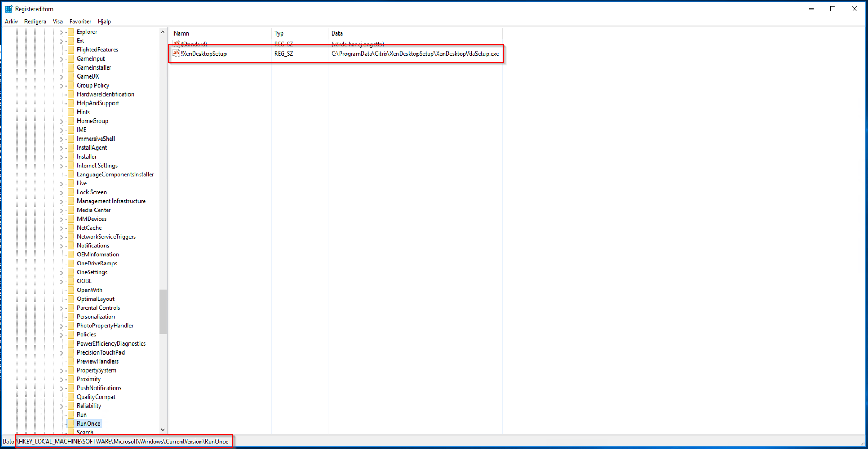Click the folder icon beside Media Center
The image size is (868, 449).
(x=71, y=210)
